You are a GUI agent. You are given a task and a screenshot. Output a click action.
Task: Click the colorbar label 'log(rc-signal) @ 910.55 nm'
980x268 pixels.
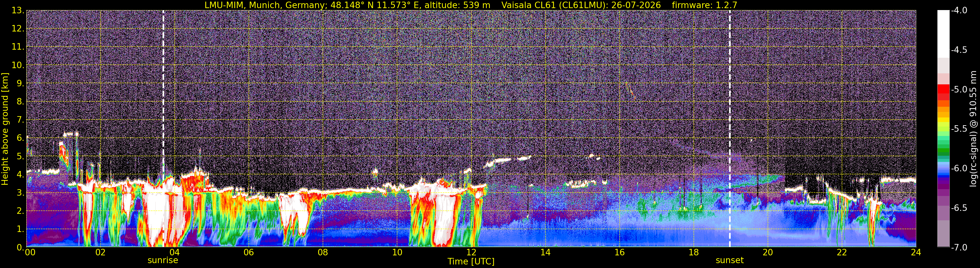973,129
